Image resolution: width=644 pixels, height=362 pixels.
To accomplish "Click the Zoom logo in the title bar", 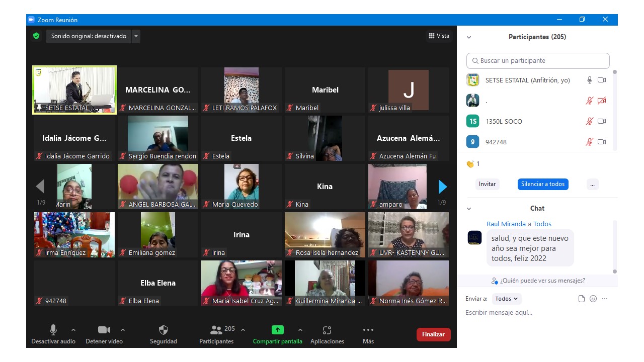I will (x=32, y=20).
